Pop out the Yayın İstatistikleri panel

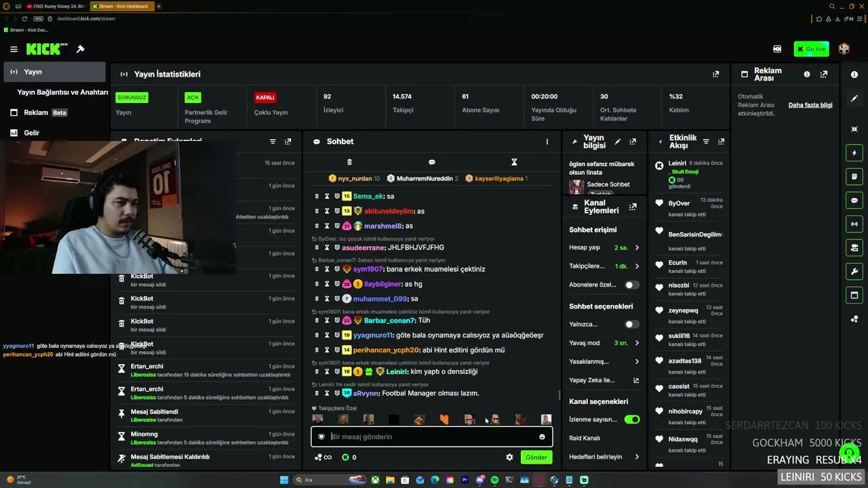[x=715, y=74]
